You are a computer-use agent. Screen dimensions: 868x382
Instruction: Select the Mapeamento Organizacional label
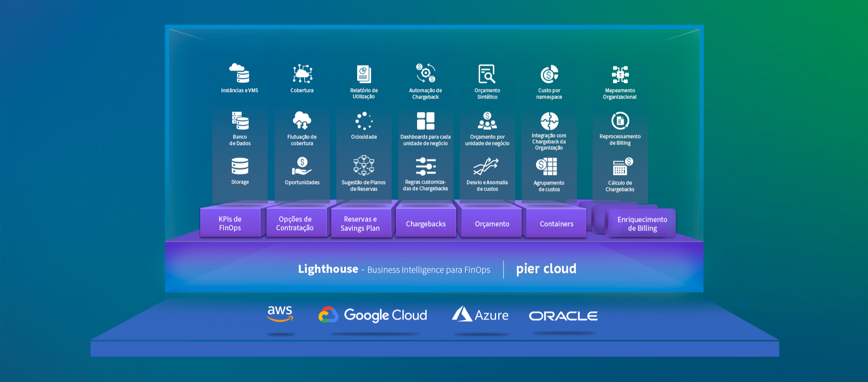(x=620, y=94)
